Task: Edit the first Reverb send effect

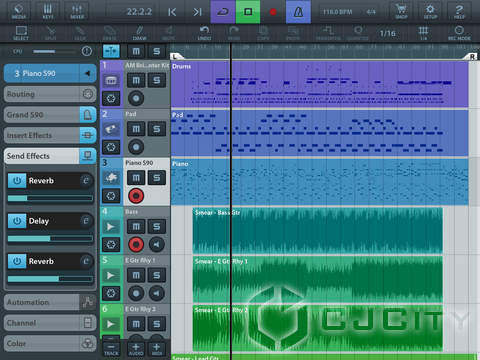Action: tap(86, 180)
